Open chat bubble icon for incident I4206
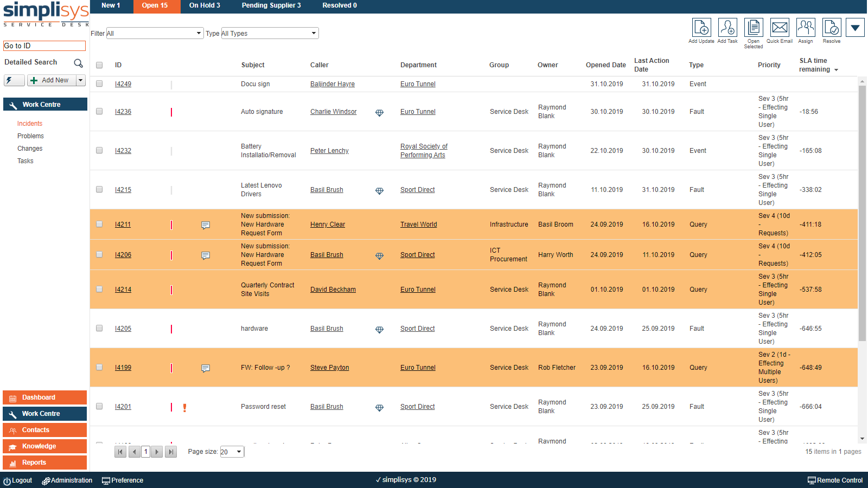868x488 pixels. tap(206, 255)
